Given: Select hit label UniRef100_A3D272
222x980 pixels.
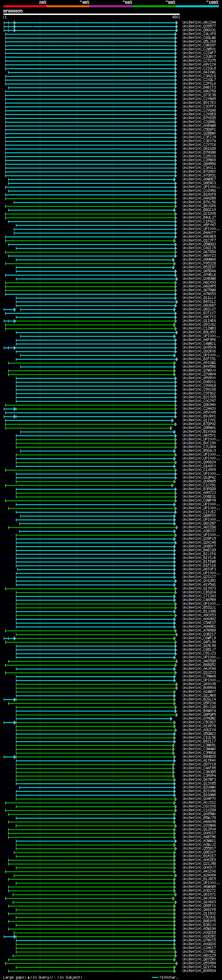Looking at the screenshot, I should pyautogui.click(x=199, y=890).
